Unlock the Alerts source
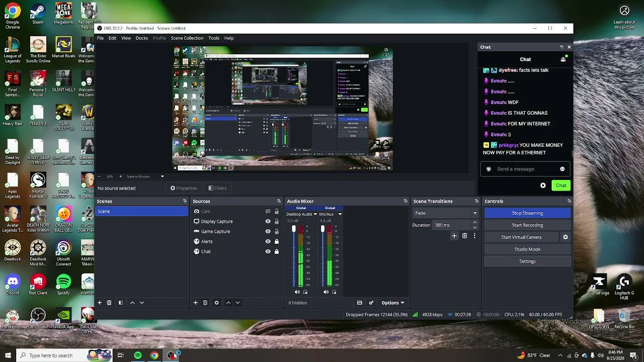 (x=277, y=241)
